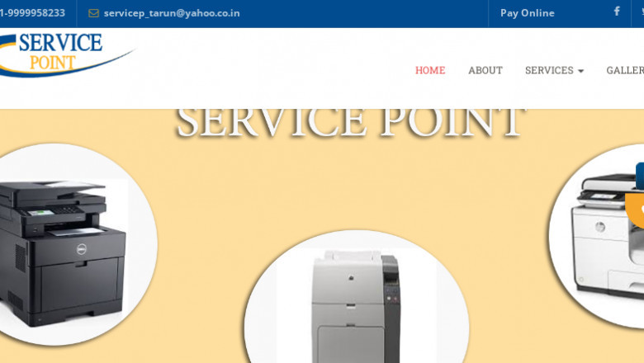
Task: Open the ABOUT page from the navigation
Action: [x=485, y=70]
